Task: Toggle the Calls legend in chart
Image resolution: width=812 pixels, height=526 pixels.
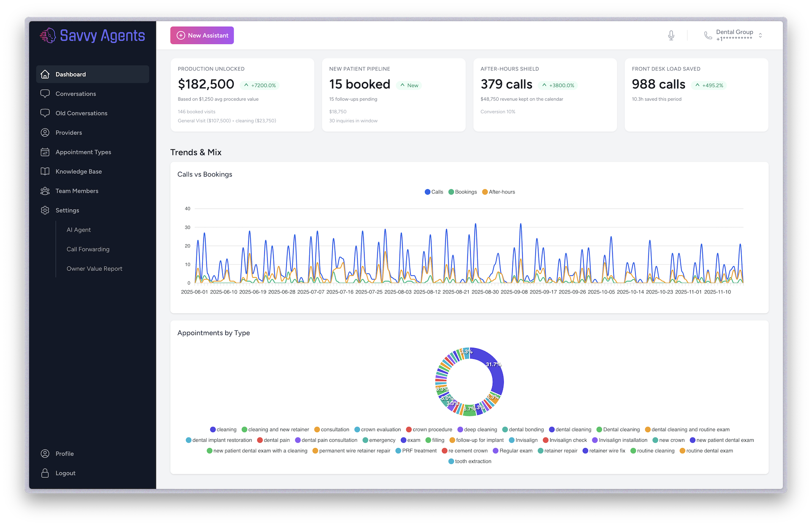Action: click(434, 192)
